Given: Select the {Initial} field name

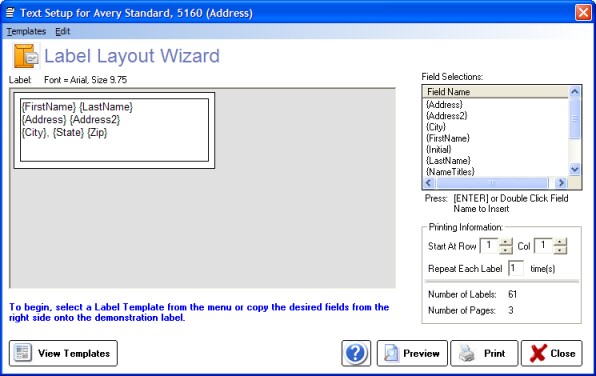Looking at the screenshot, I should point(439,149).
